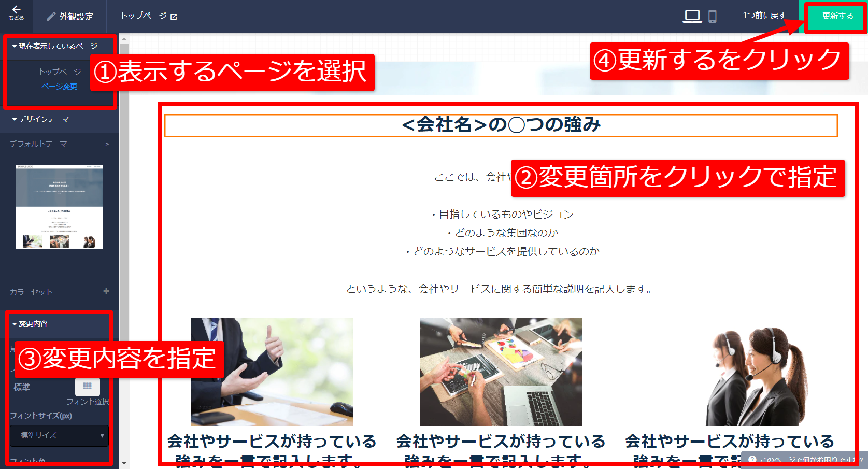Click sidebar scrollbar down arrow

[x=123, y=463]
